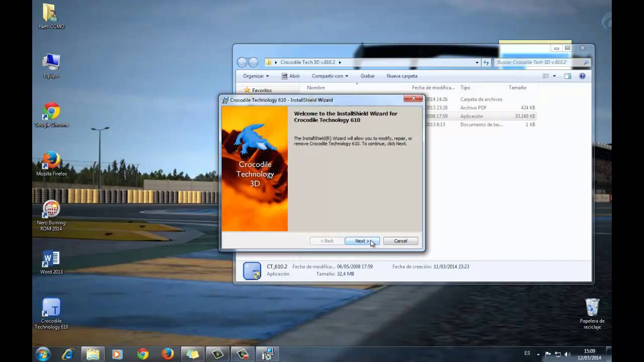Sort by Nombre column header
This screenshot has width=644, height=362.
click(316, 87)
